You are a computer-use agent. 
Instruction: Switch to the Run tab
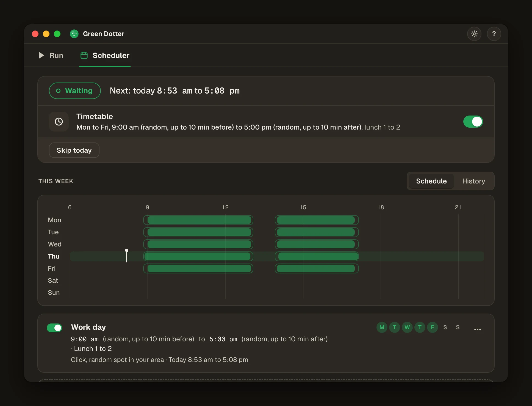51,56
